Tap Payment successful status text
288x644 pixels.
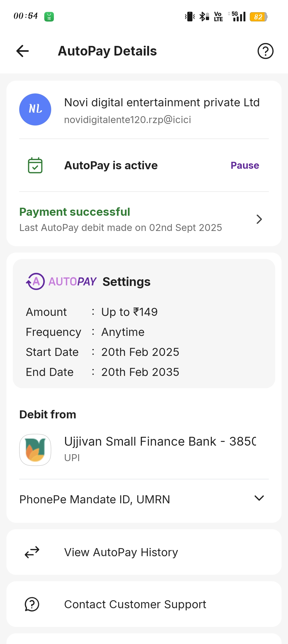(75, 212)
